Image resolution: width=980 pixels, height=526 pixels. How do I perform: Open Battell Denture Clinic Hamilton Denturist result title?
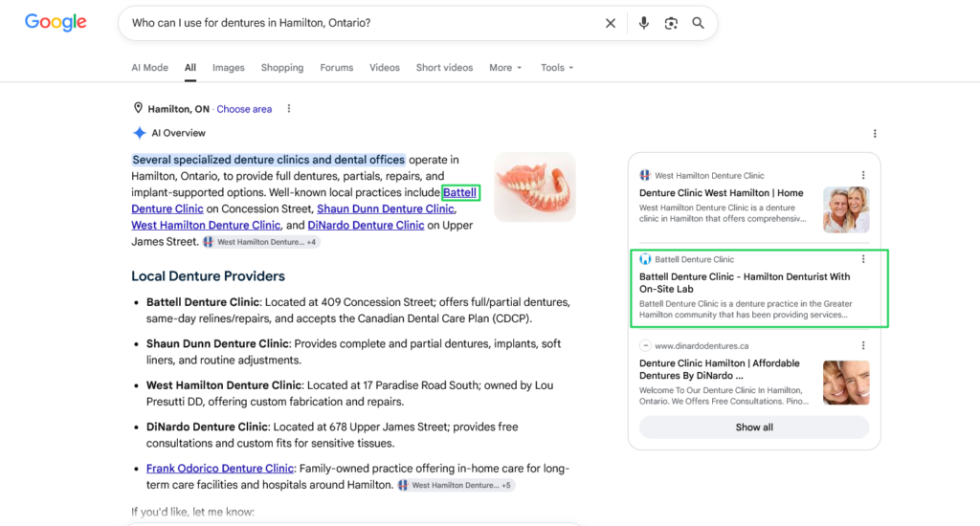[745, 282]
